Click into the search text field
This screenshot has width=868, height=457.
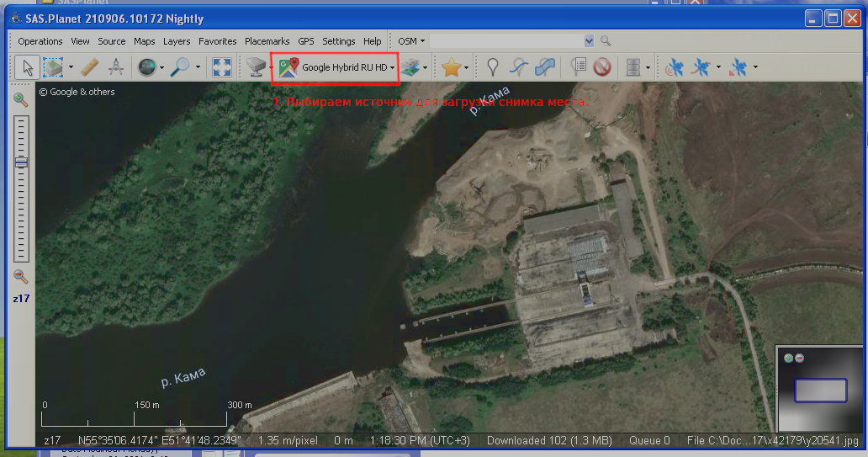point(506,41)
